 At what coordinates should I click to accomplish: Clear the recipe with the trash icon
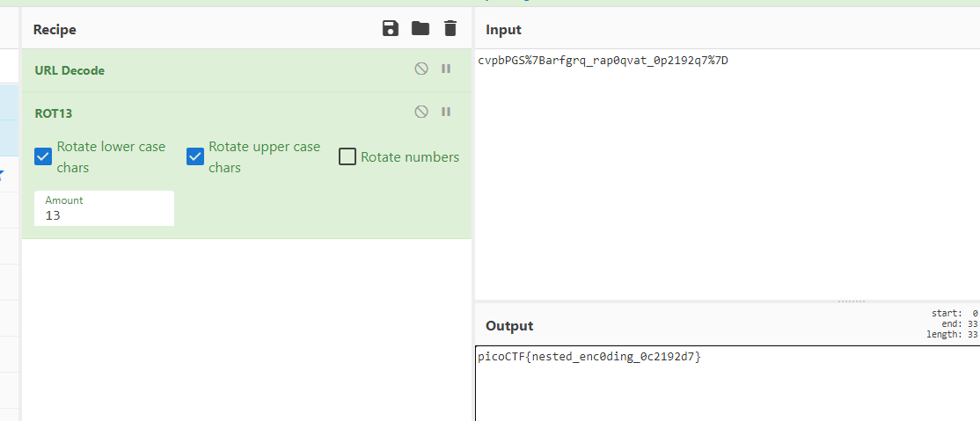click(450, 28)
